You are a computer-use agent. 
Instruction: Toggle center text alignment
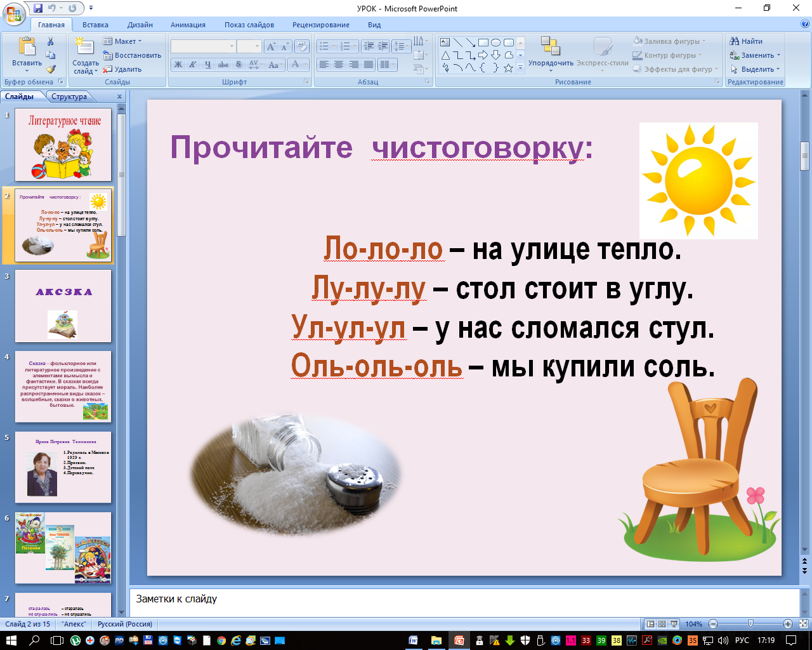[x=339, y=65]
